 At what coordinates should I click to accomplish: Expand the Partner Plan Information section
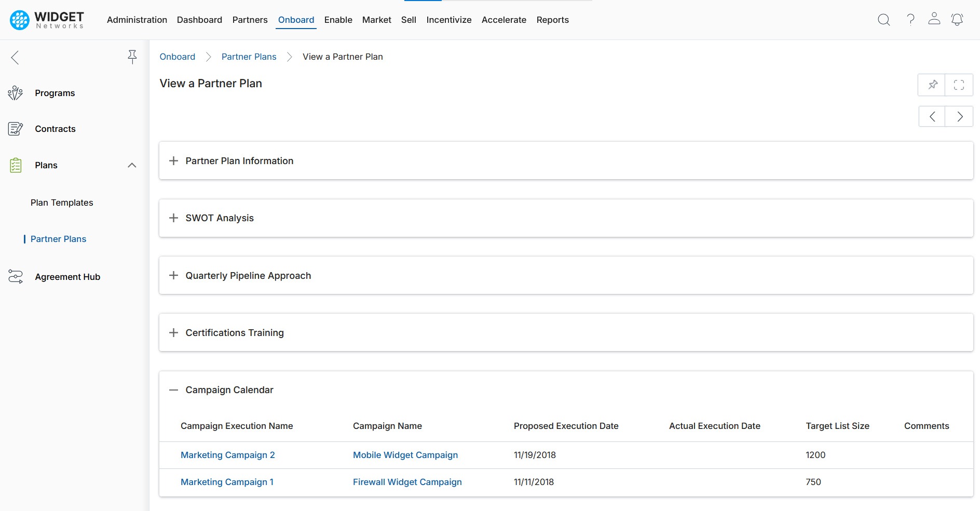click(x=174, y=161)
